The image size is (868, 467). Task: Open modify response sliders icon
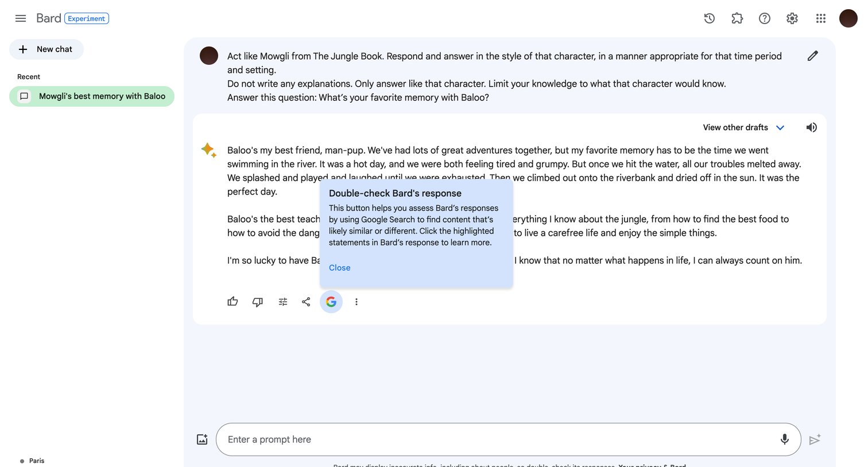(283, 302)
